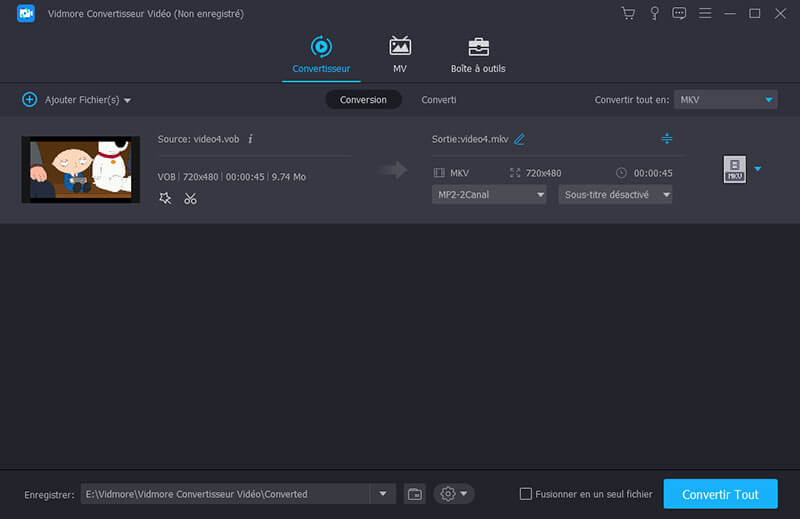Open the output folder icon
The width and height of the screenshot is (800, 519).
click(x=414, y=494)
